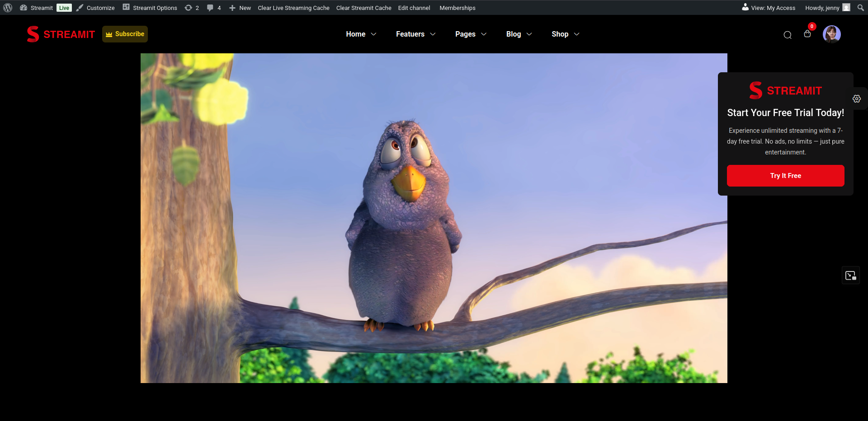Open the site search icon in header
Viewport: 868px width, 421px height.
coord(788,35)
